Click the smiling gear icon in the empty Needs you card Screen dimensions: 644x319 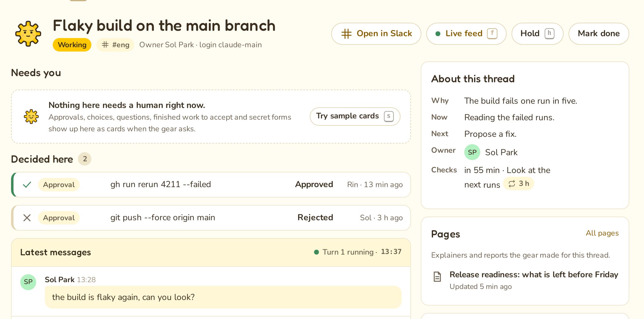[x=31, y=117]
